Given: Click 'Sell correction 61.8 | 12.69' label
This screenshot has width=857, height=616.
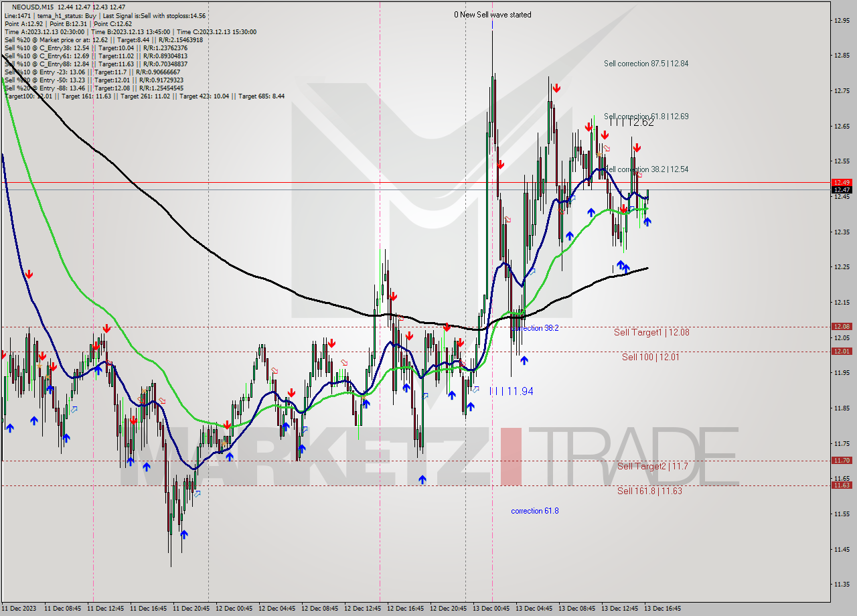Looking at the screenshot, I should pos(646,116).
